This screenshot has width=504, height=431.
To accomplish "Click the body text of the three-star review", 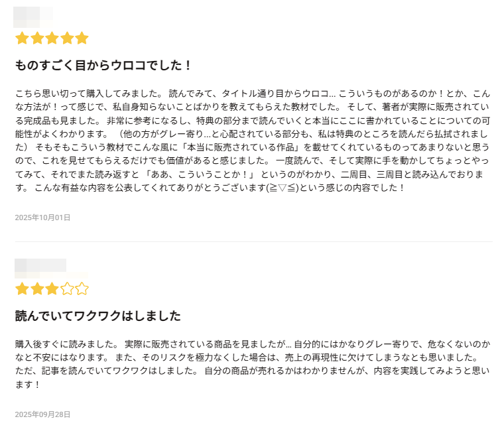I will [x=252, y=364].
